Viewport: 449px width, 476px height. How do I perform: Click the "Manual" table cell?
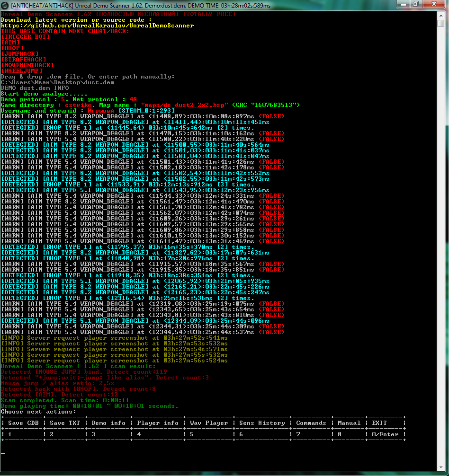click(349, 423)
